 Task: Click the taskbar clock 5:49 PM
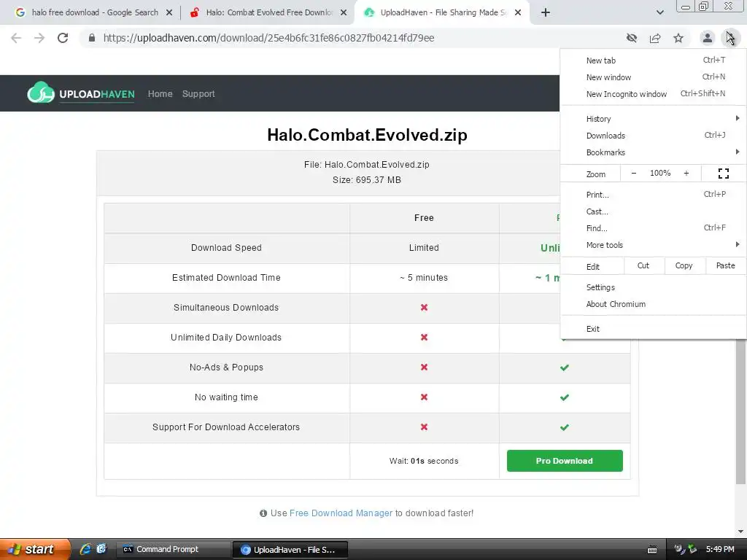tap(720, 549)
